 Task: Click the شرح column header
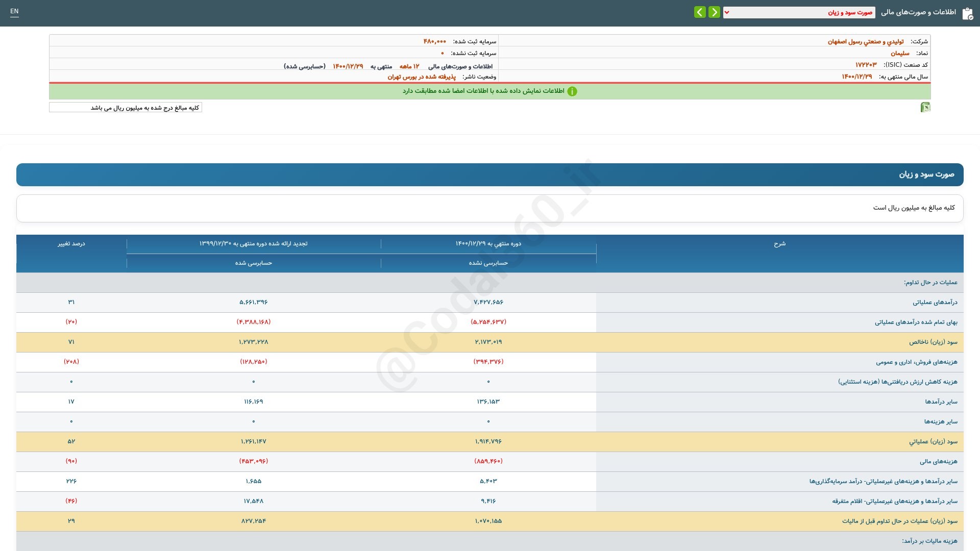pyautogui.click(x=779, y=244)
